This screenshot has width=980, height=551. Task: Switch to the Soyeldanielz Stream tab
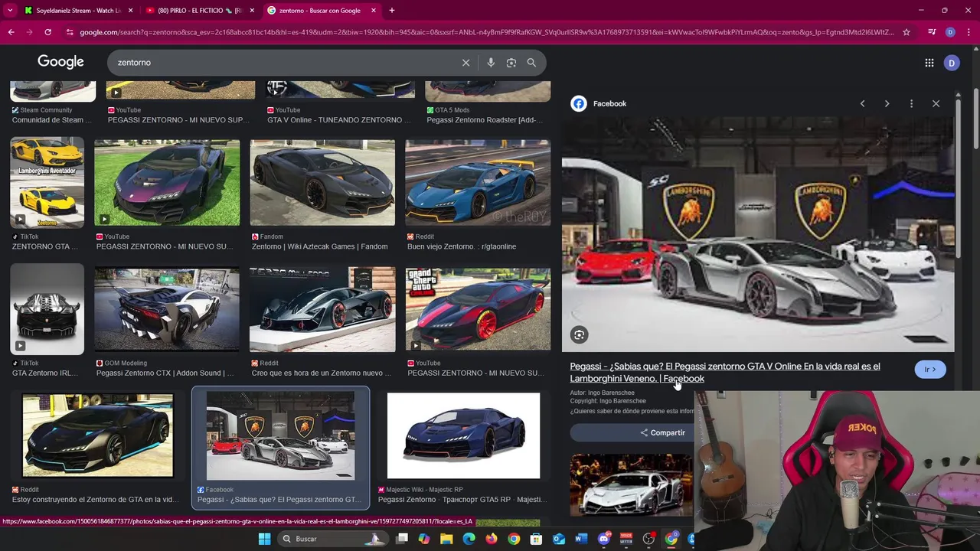(79, 11)
